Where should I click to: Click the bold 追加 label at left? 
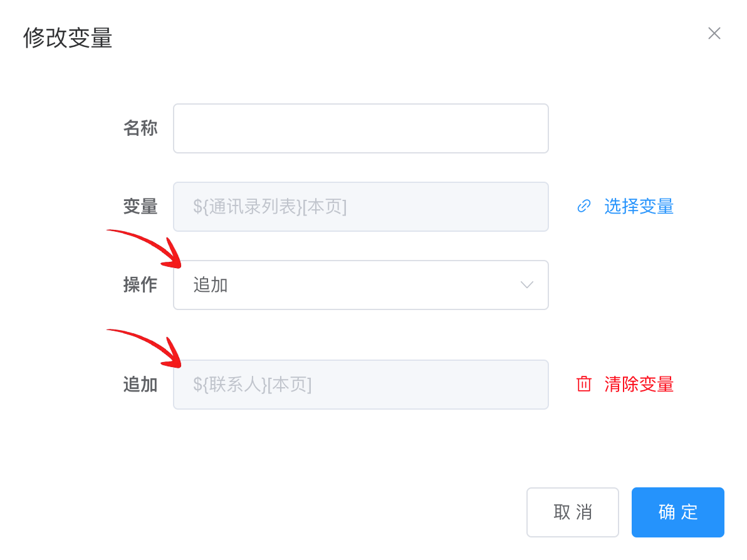point(140,384)
